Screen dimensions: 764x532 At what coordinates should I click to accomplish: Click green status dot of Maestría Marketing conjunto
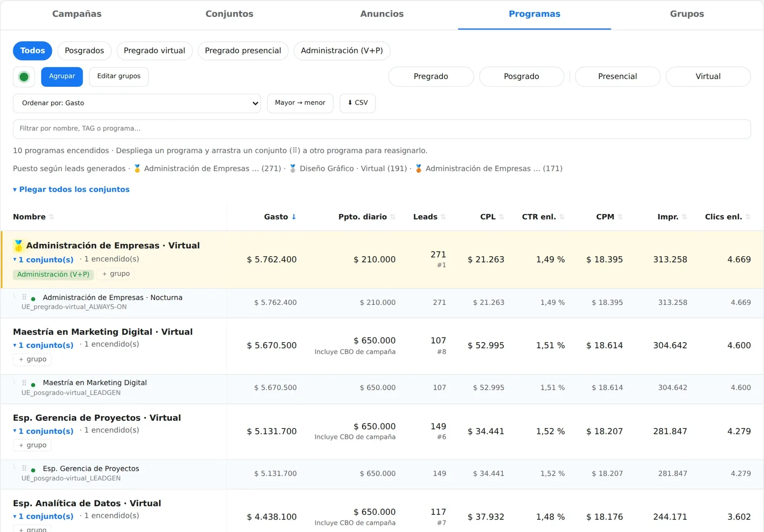point(33,385)
